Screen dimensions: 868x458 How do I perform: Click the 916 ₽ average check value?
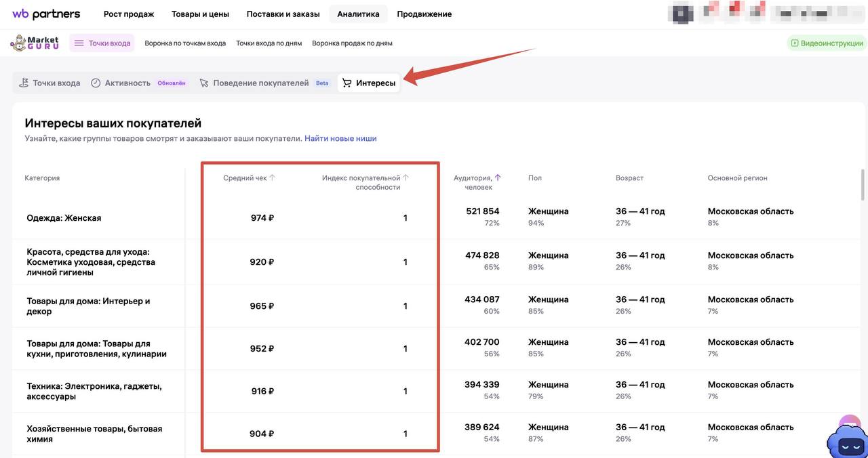coord(262,392)
